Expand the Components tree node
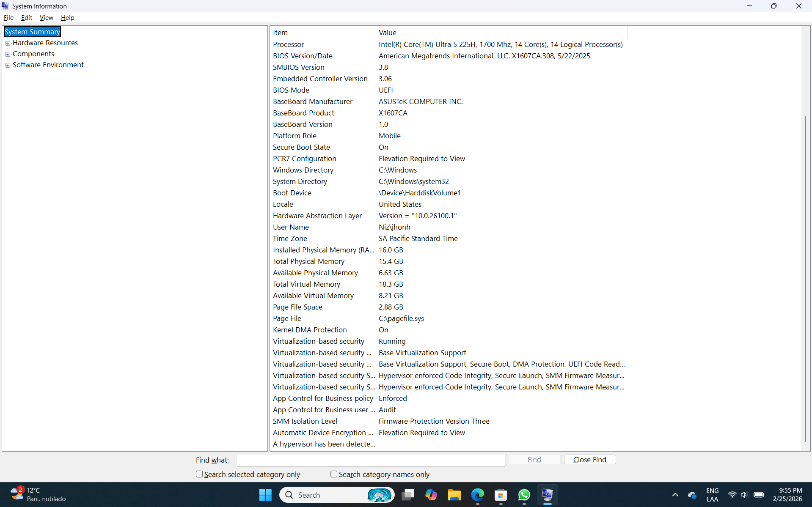This screenshot has height=507, width=812. (8, 54)
